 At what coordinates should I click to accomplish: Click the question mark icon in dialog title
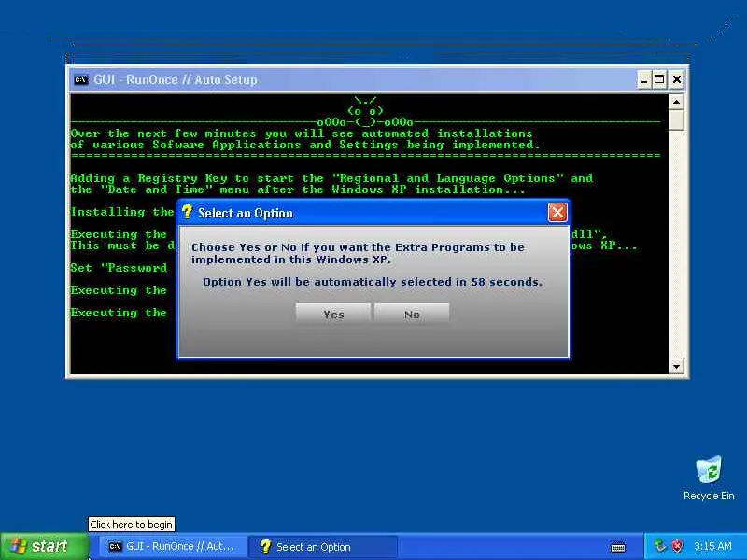[187, 212]
